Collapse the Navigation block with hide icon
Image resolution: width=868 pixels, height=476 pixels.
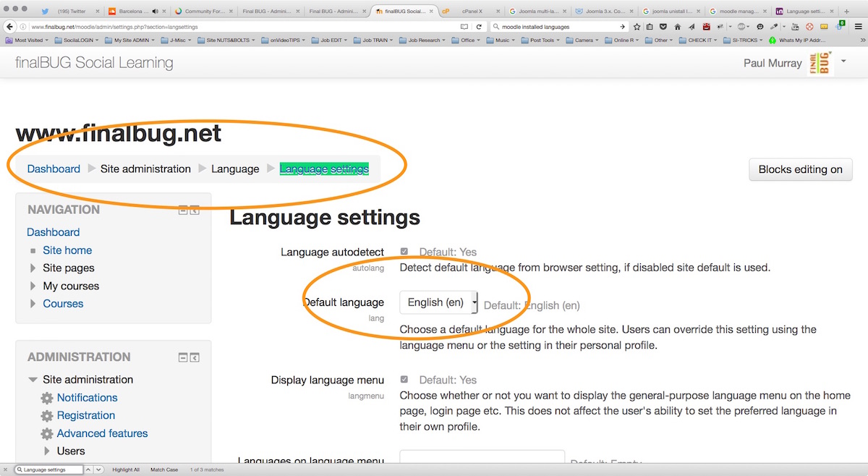(x=184, y=211)
